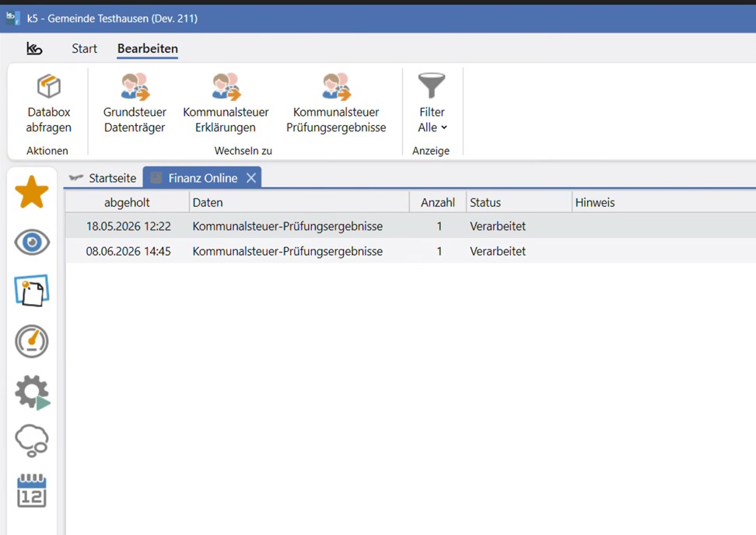This screenshot has width=756, height=535.
Task: Click the thought bubble sidebar icon
Action: tap(32, 441)
